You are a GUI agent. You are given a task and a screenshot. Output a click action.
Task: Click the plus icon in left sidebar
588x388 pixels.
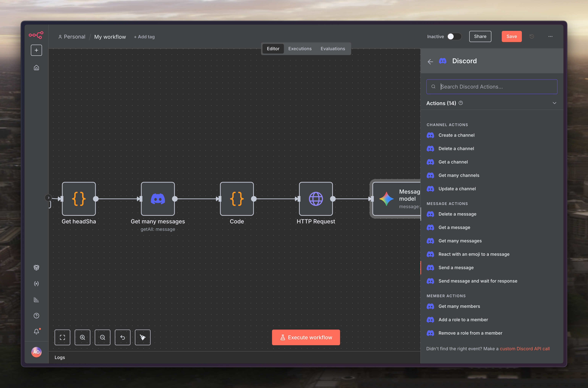36,50
